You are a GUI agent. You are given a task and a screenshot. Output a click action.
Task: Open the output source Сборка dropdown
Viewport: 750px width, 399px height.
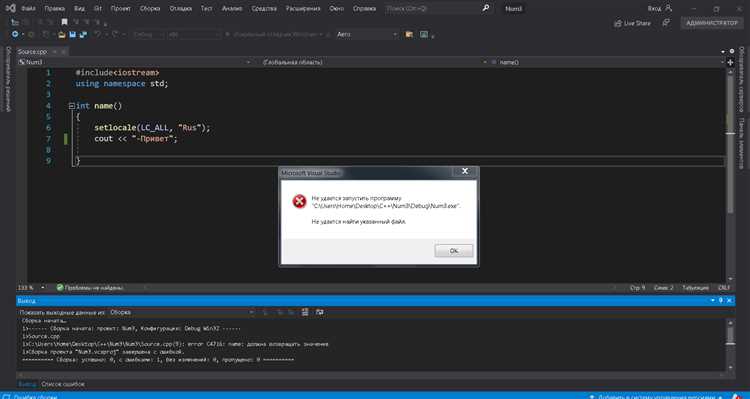point(181,312)
